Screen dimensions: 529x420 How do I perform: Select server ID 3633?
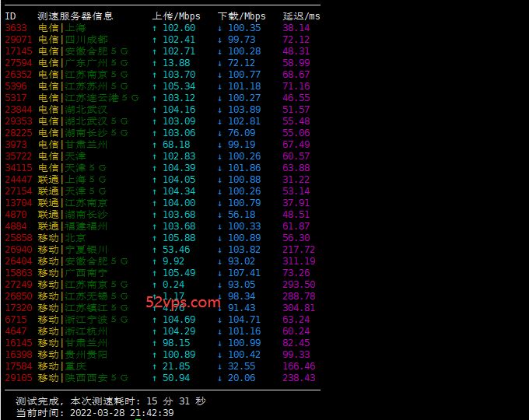click(16, 28)
